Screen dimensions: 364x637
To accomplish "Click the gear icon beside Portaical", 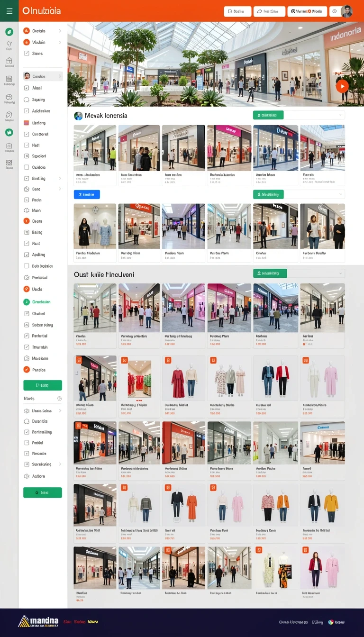I will click(x=27, y=277).
